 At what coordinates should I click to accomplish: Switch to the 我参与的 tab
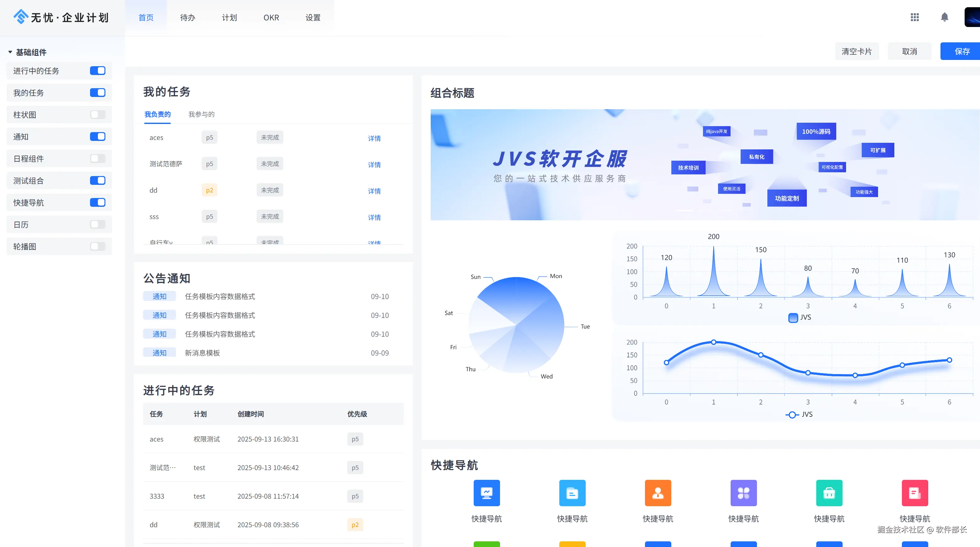(x=201, y=114)
